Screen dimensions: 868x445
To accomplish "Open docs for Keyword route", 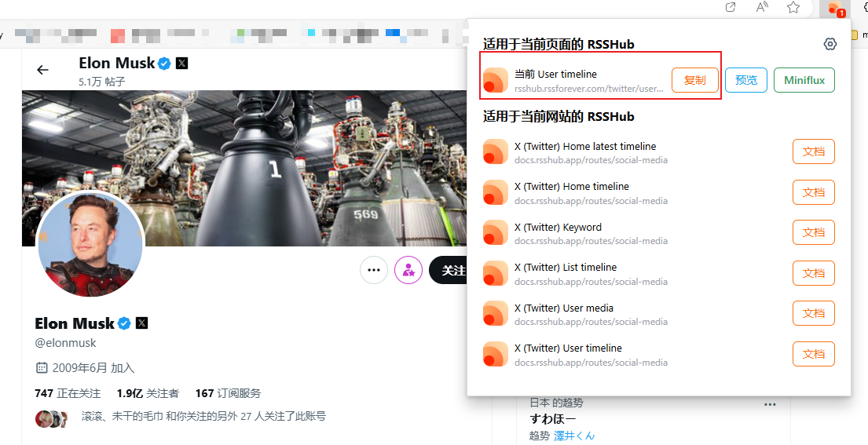I will click(814, 233).
